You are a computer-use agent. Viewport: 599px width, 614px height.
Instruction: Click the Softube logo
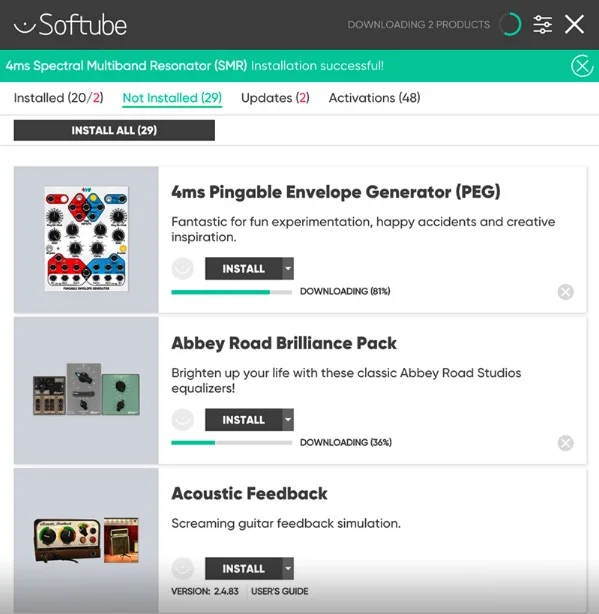click(x=70, y=25)
